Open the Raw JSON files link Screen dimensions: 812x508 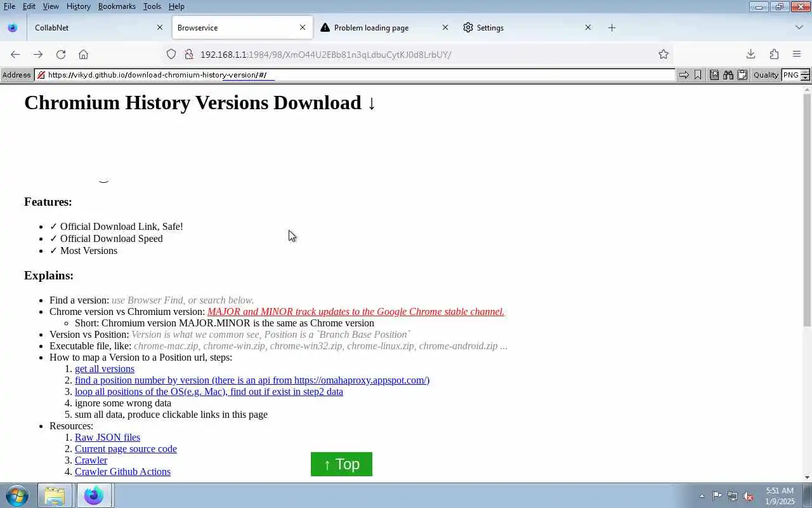[x=107, y=438]
